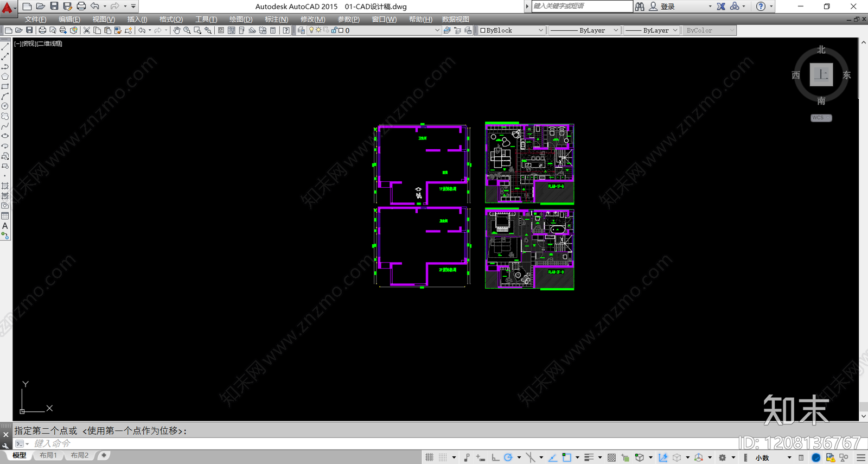Click the [俯视] viewport view label
This screenshot has height=464, width=868.
(29, 43)
